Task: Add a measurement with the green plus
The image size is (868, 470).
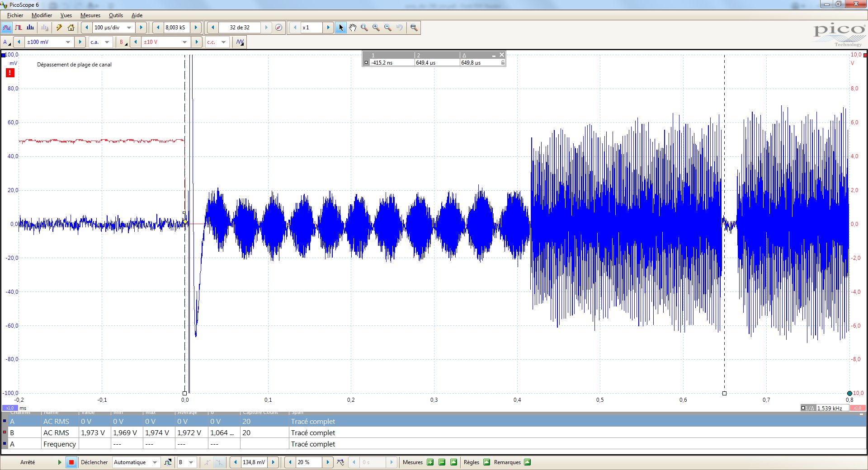Action: point(430,462)
